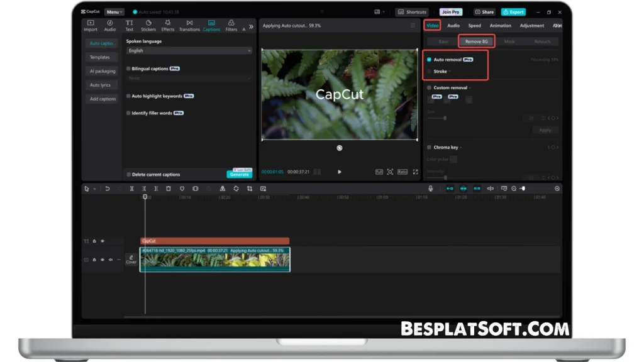Open the Effects panel
This screenshot has width=644, height=362.
click(167, 26)
